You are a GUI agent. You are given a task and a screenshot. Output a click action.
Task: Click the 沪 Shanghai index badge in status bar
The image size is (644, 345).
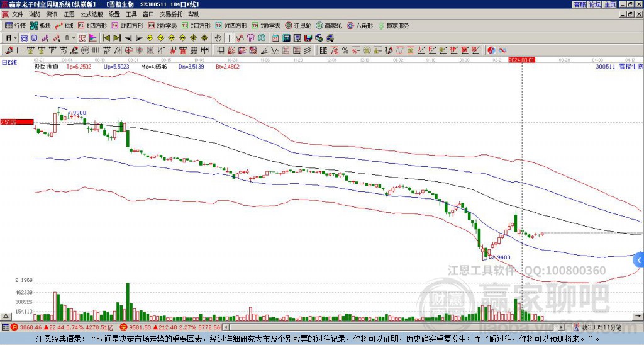click(14, 327)
